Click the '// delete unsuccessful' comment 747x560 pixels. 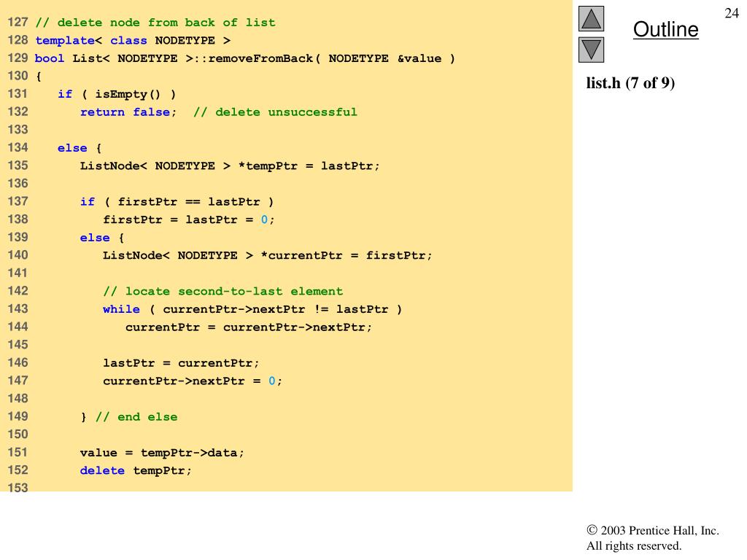coord(275,112)
